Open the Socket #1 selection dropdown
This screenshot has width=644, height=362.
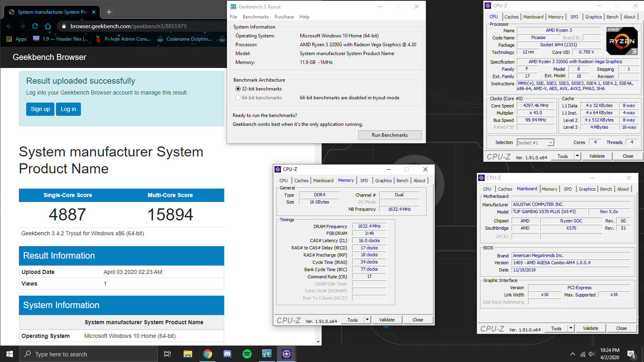551,142
